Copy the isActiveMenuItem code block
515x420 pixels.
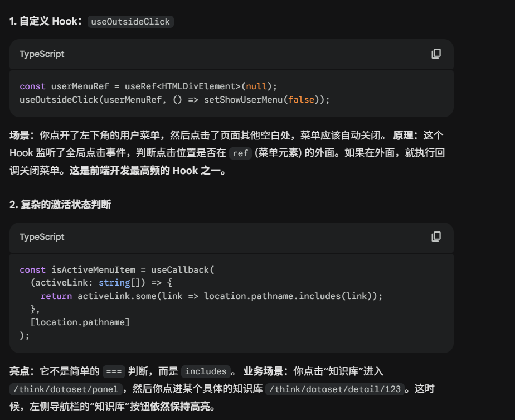[436, 236]
